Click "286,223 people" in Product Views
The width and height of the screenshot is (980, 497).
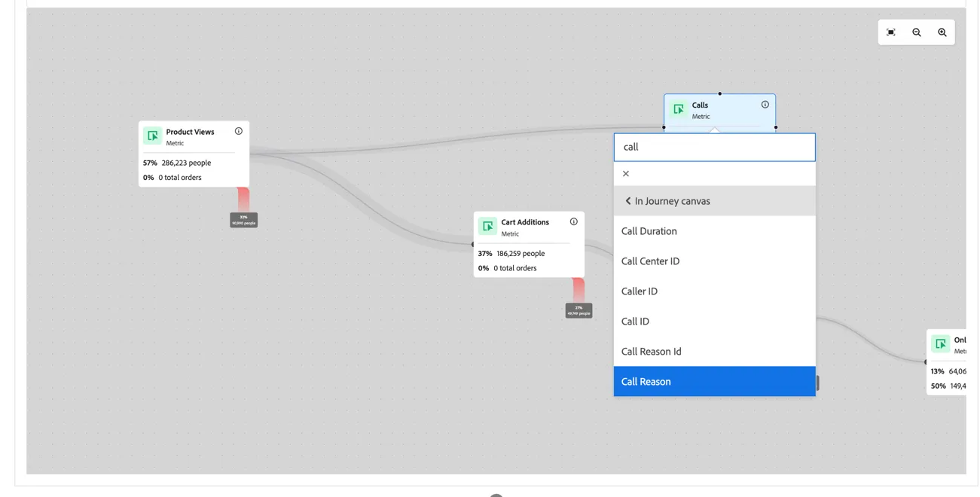[186, 163]
